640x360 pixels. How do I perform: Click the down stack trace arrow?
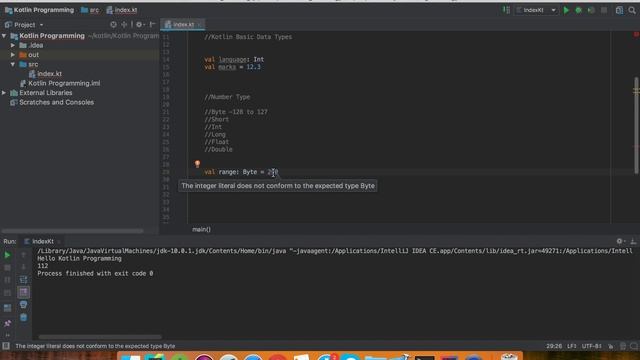(x=24, y=267)
